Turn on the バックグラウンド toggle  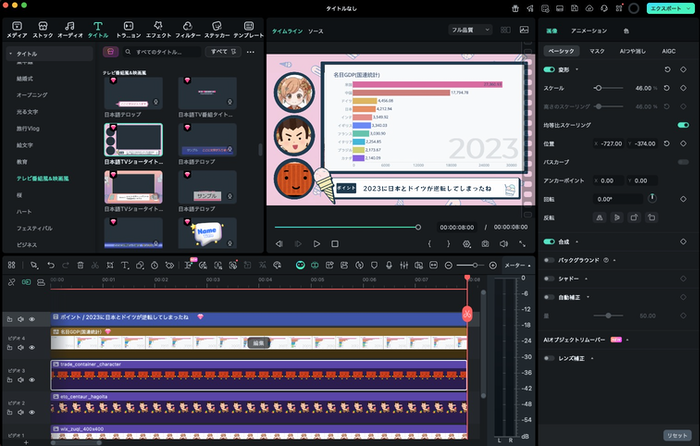pos(549,260)
